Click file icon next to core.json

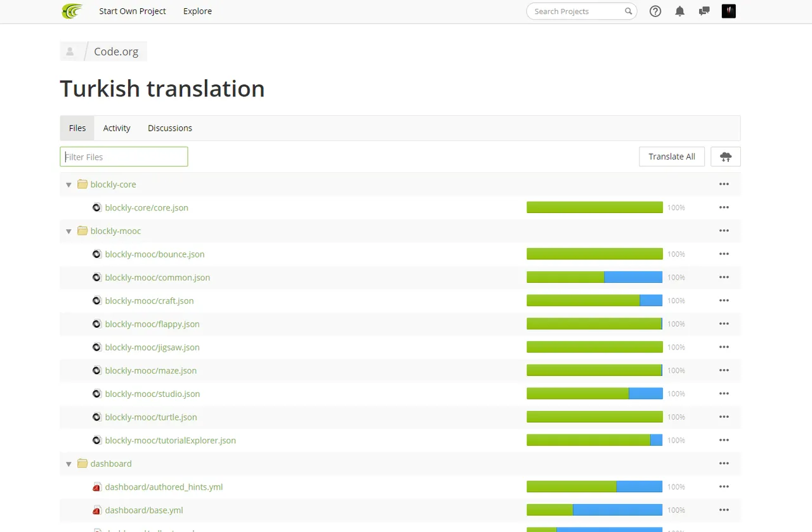pos(97,207)
